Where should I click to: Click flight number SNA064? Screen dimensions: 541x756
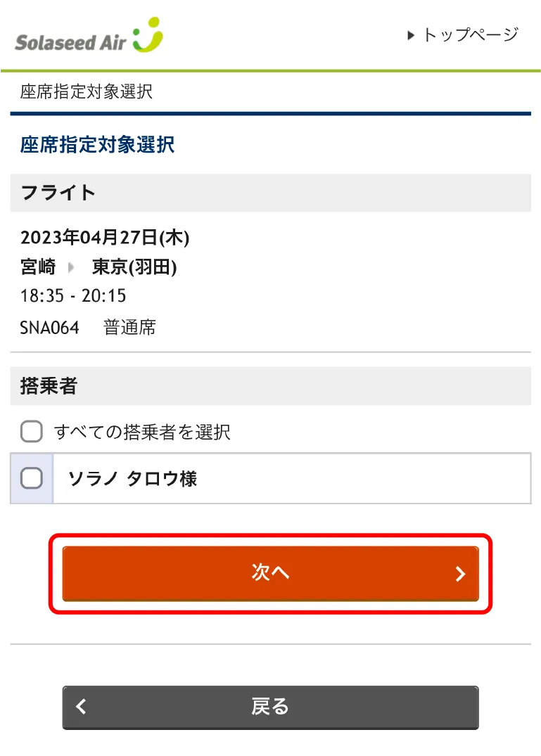click(x=50, y=327)
